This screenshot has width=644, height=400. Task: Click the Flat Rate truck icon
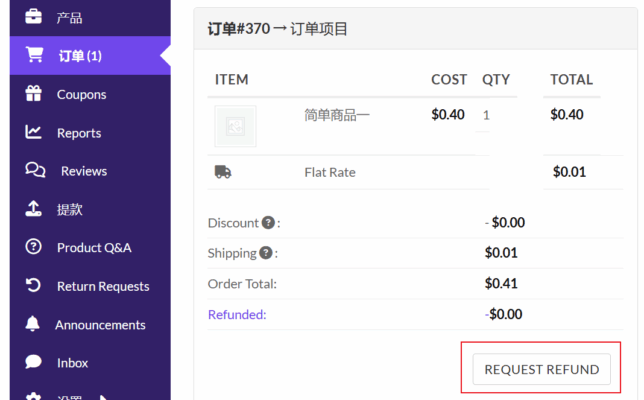point(223,172)
